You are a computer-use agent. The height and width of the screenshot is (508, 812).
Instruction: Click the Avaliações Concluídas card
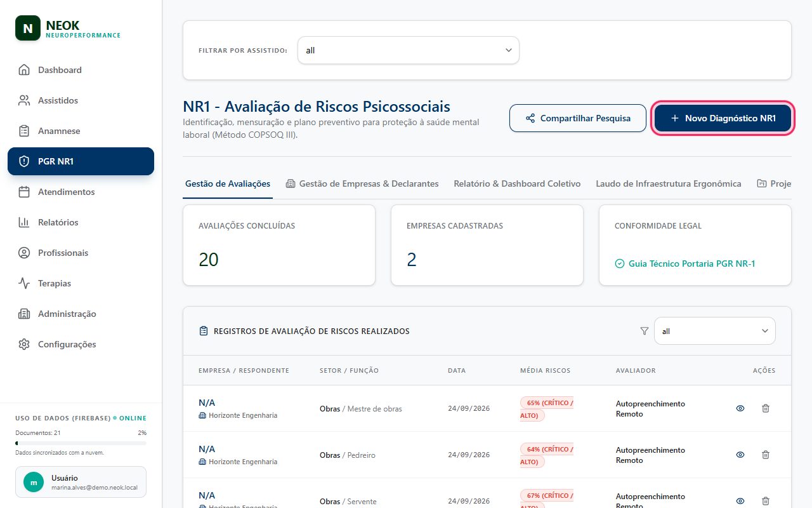(279, 245)
